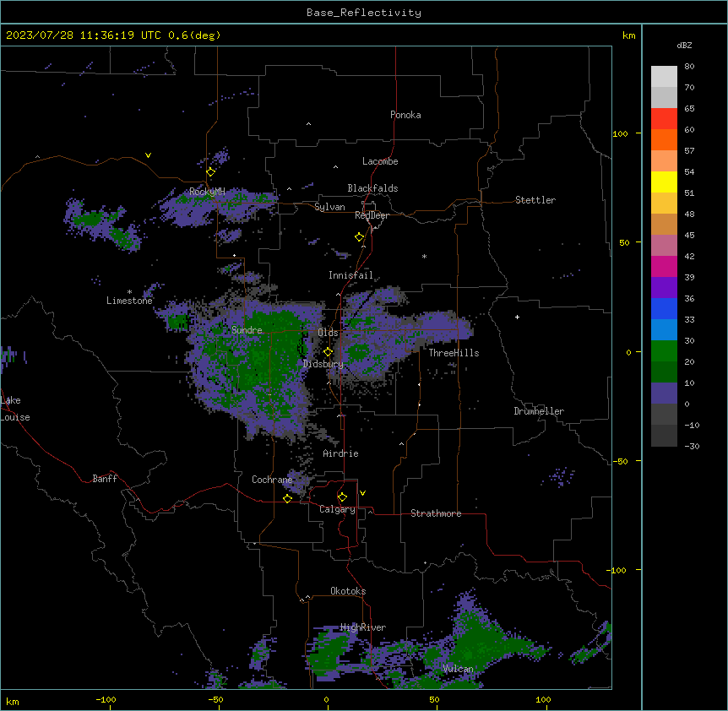This screenshot has width=728, height=711.
Task: Select the yellow 54 dBZ legend swatch
Action: [x=664, y=182]
